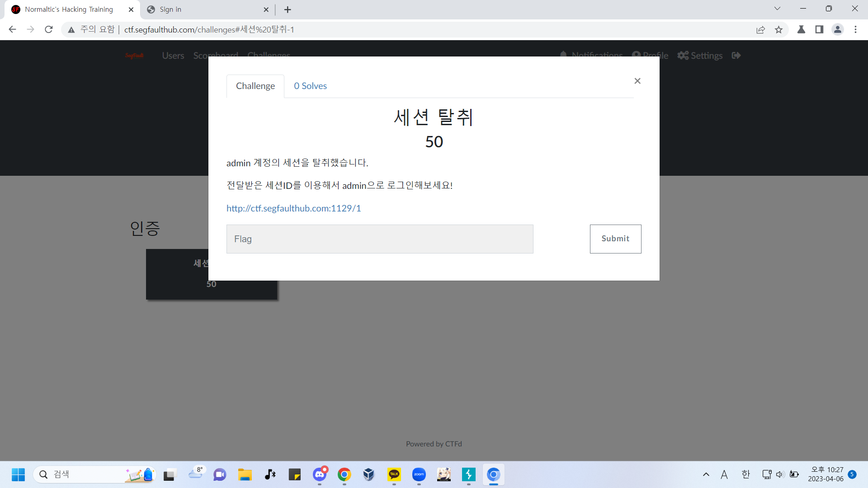The image size is (868, 488).
Task: Open browser profile avatar icon
Action: click(837, 29)
